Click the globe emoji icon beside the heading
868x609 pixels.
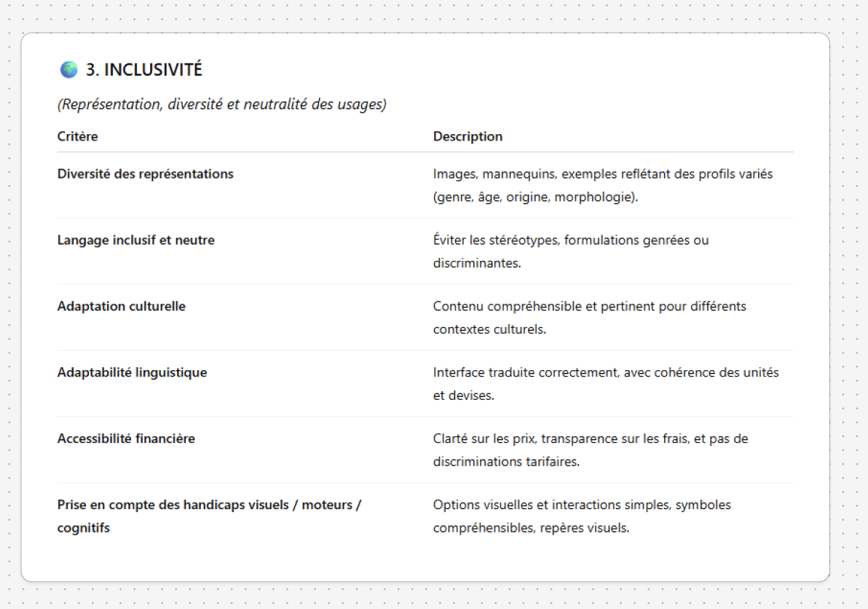pyautogui.click(x=68, y=70)
